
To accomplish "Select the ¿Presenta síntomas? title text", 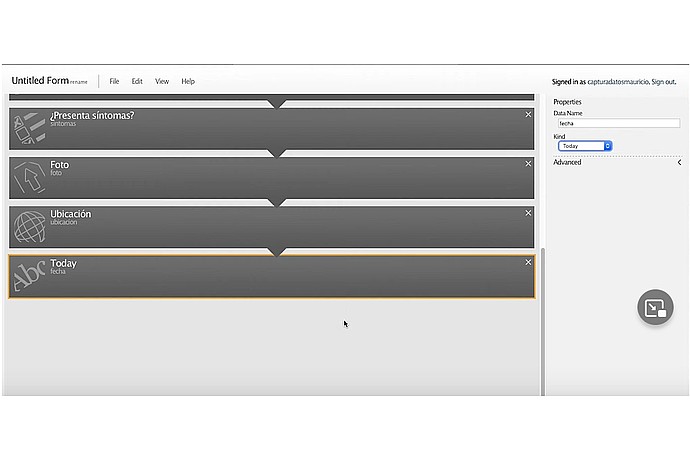I will [92, 115].
